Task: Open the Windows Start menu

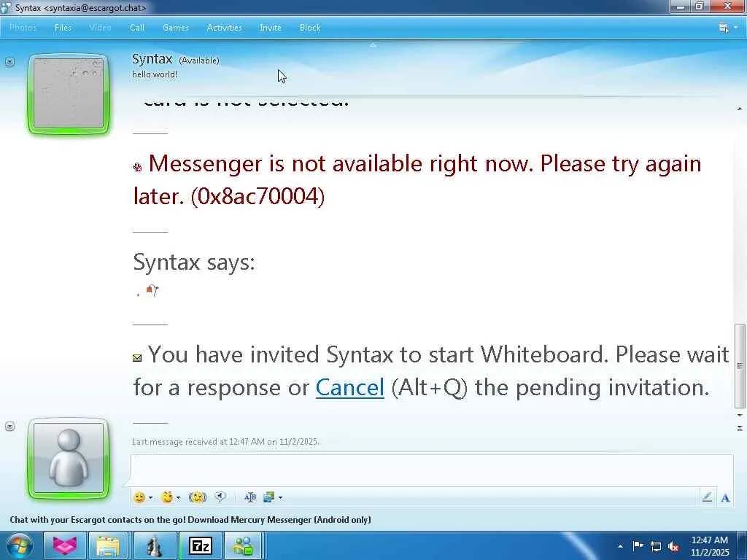Action: pos(19,545)
